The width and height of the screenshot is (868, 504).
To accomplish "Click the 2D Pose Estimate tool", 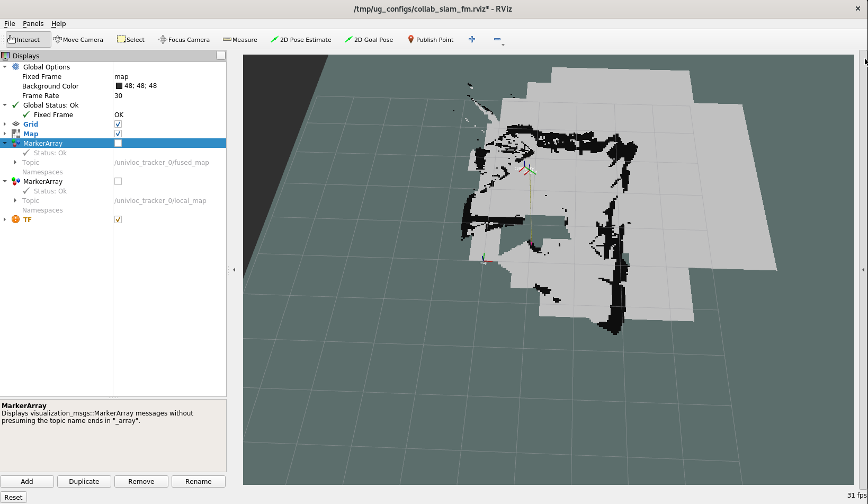I will pyautogui.click(x=301, y=40).
